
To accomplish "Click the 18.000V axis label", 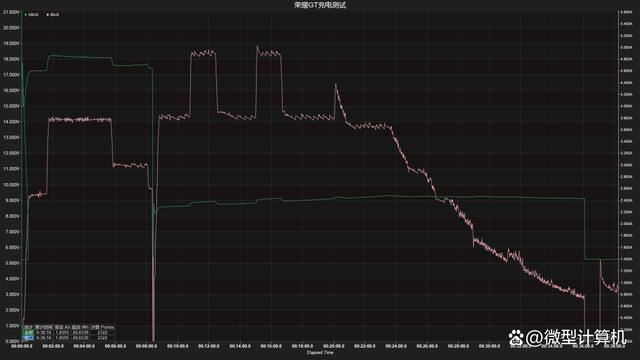I will [11, 59].
